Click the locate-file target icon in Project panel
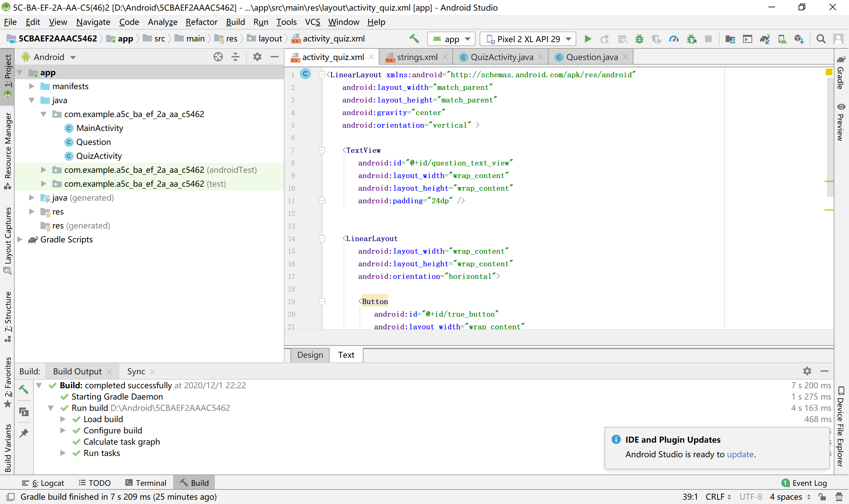This screenshot has width=849, height=504. click(x=218, y=57)
